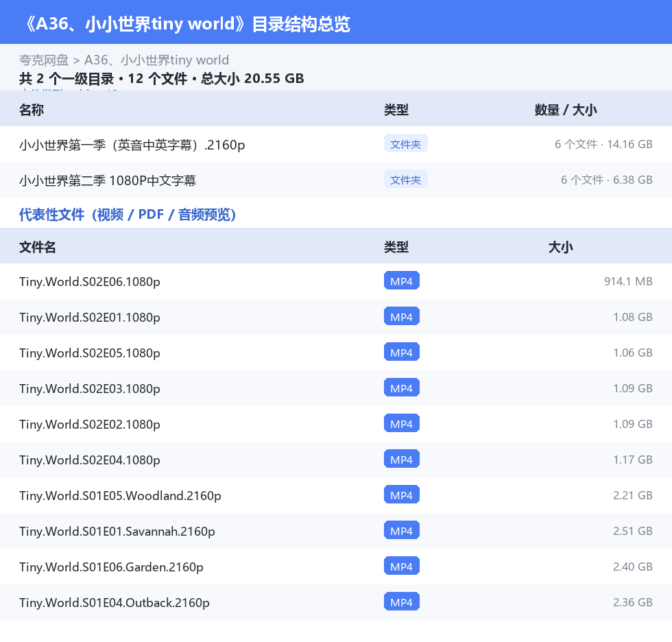Click the 914.1 MB size value

pyautogui.click(x=628, y=281)
